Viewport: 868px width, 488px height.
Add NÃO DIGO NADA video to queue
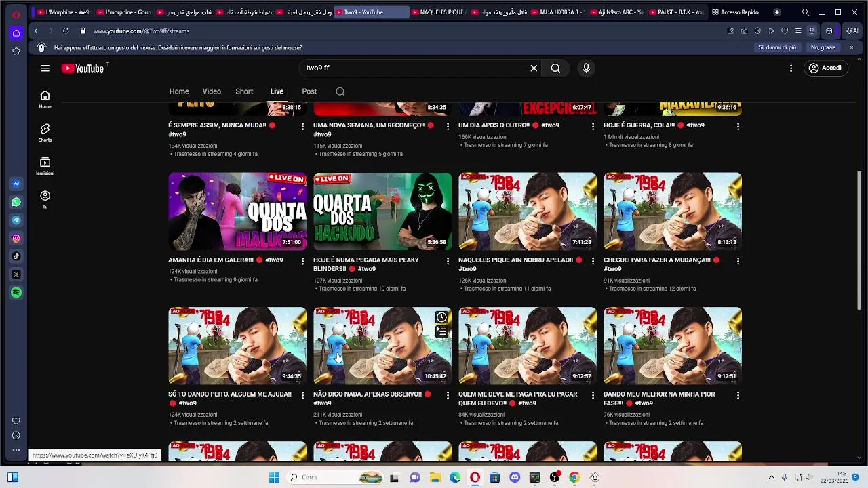pos(441,331)
